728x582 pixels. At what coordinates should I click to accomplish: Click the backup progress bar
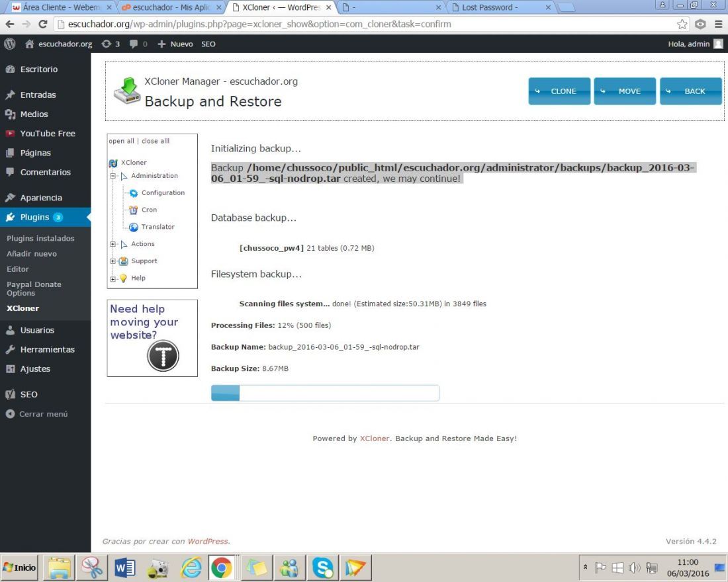point(325,393)
